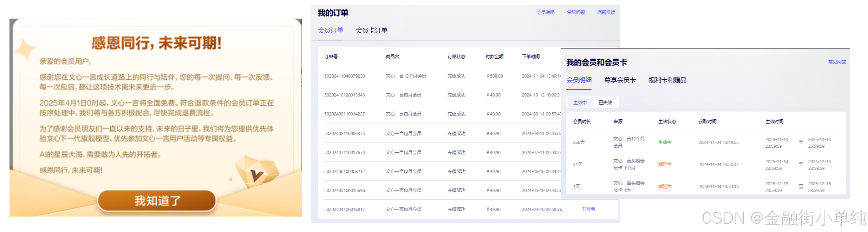
Task: Click acquisition time 2024-11-04 13:50:14
Action: (x=718, y=186)
